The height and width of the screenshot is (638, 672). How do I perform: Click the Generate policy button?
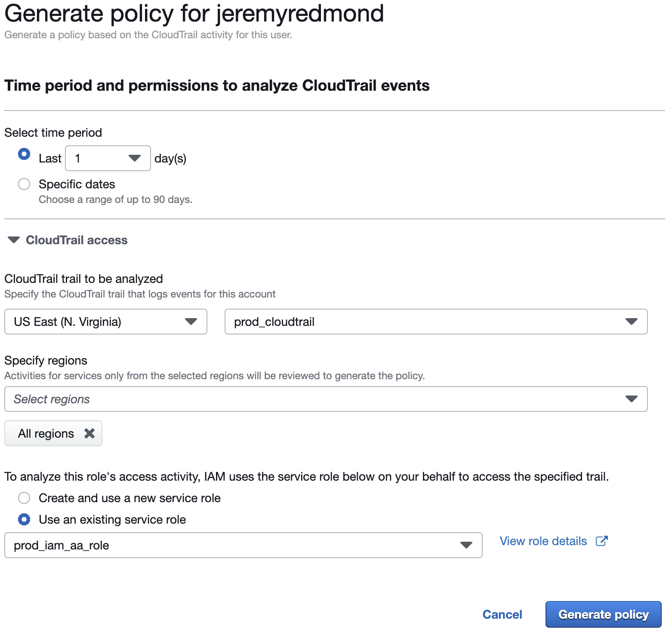603,614
